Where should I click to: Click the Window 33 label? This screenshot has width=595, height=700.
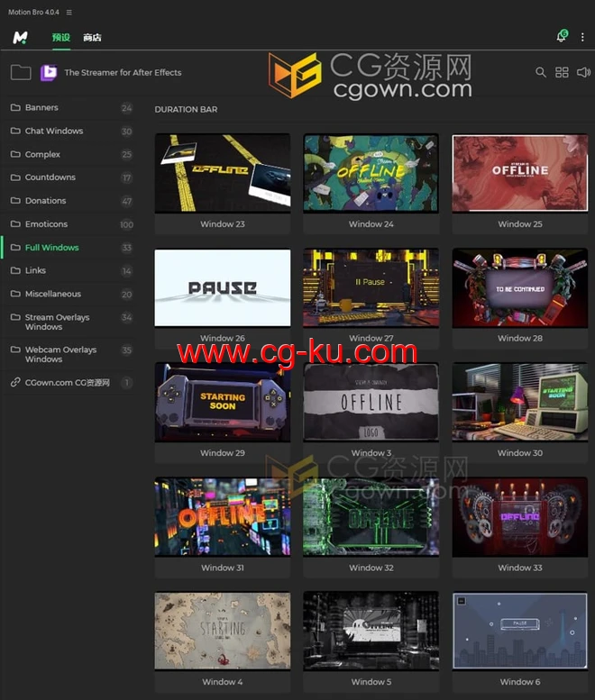(x=520, y=568)
